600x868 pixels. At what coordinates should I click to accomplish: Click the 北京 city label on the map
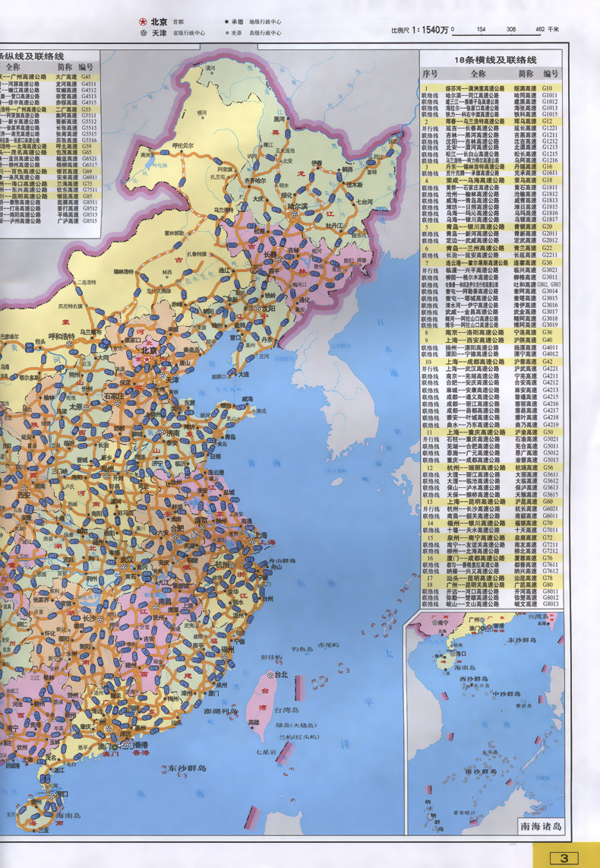click(x=150, y=350)
